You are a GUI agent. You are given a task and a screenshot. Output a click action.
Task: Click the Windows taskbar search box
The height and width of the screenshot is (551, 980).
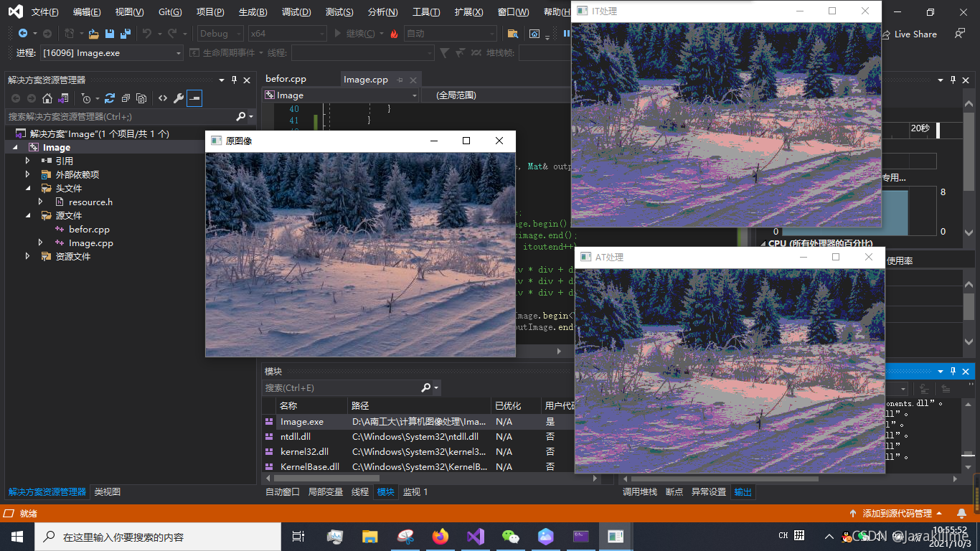click(158, 537)
